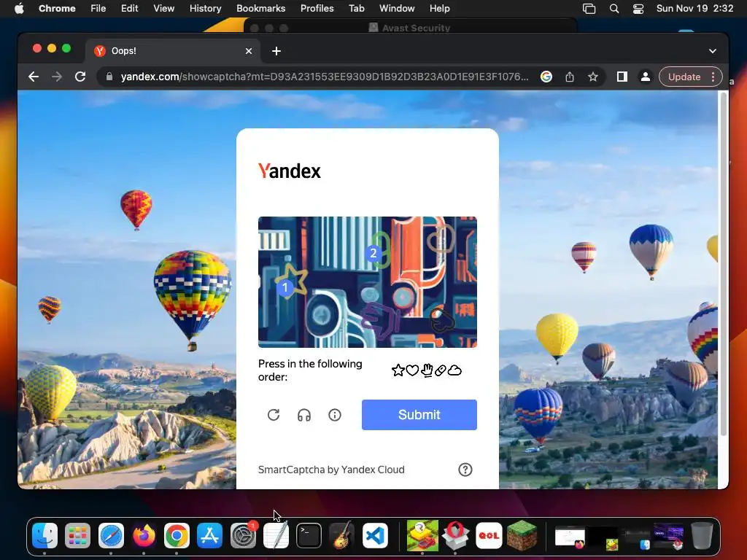Click the star shape in captcha image
The image size is (747, 560).
coord(293,279)
